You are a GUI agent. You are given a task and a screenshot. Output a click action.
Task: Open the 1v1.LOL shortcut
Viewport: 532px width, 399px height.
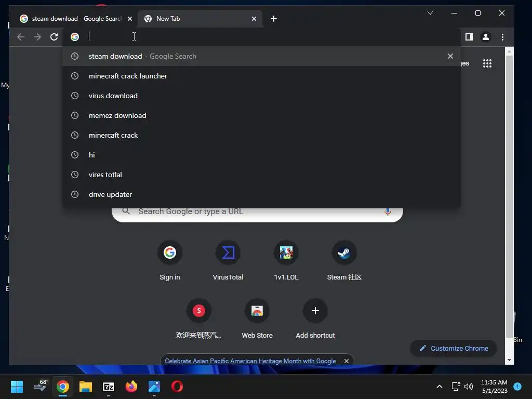(286, 260)
